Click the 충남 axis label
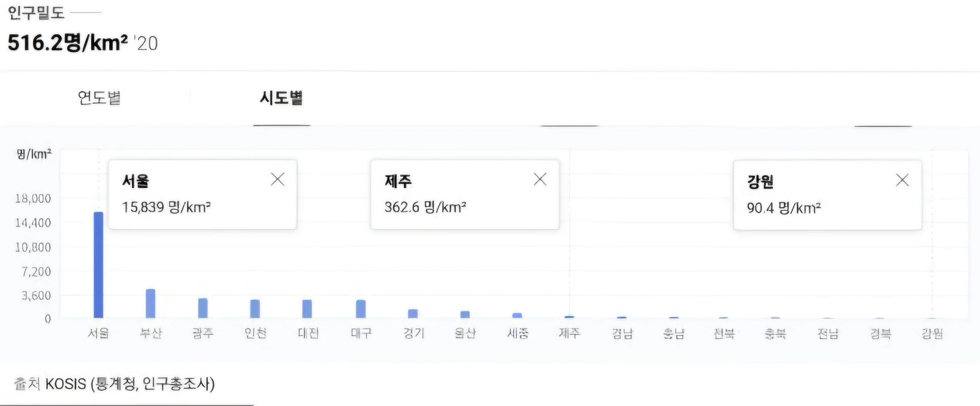 674,334
